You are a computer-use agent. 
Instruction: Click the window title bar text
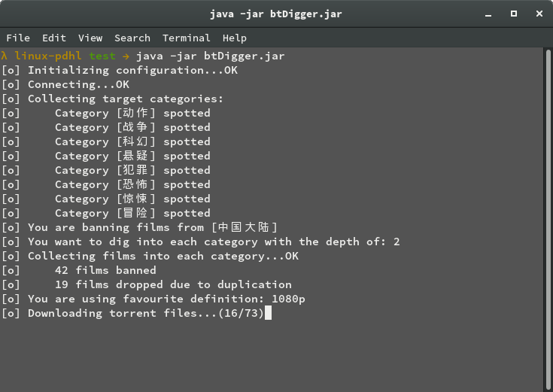276,14
